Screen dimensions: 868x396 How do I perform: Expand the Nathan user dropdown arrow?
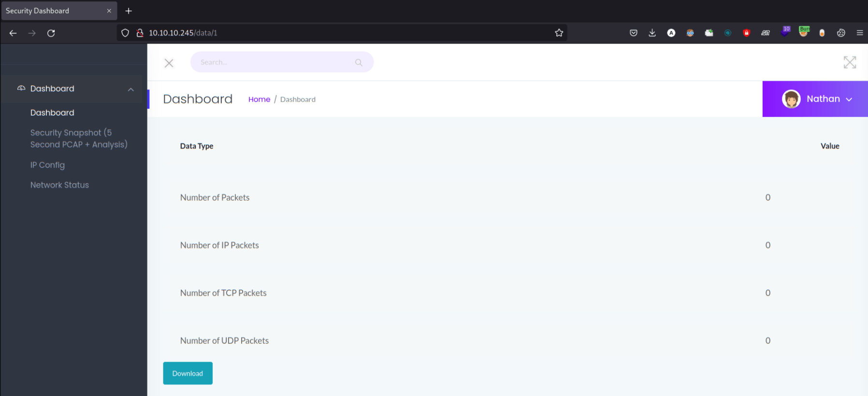click(x=849, y=100)
